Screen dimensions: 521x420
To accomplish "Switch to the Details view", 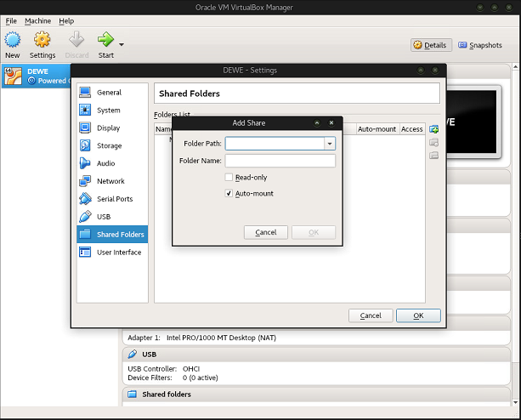I will coord(431,45).
